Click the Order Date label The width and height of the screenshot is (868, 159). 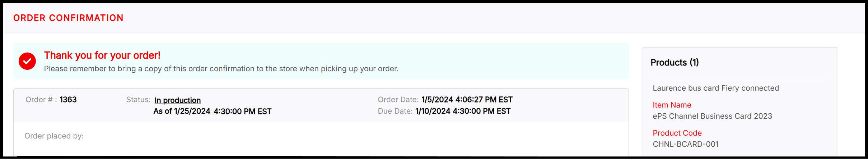pyautogui.click(x=398, y=100)
